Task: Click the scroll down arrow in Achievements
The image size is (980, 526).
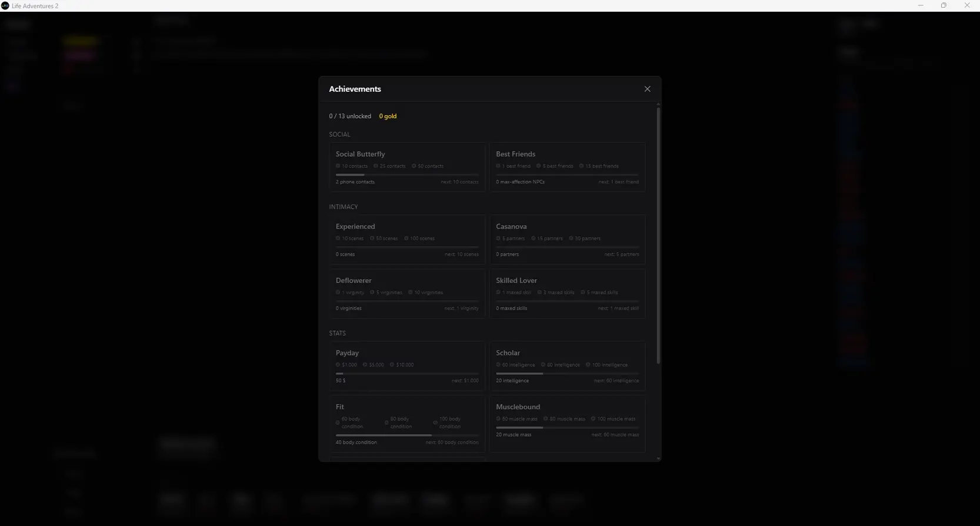Action: [658, 458]
